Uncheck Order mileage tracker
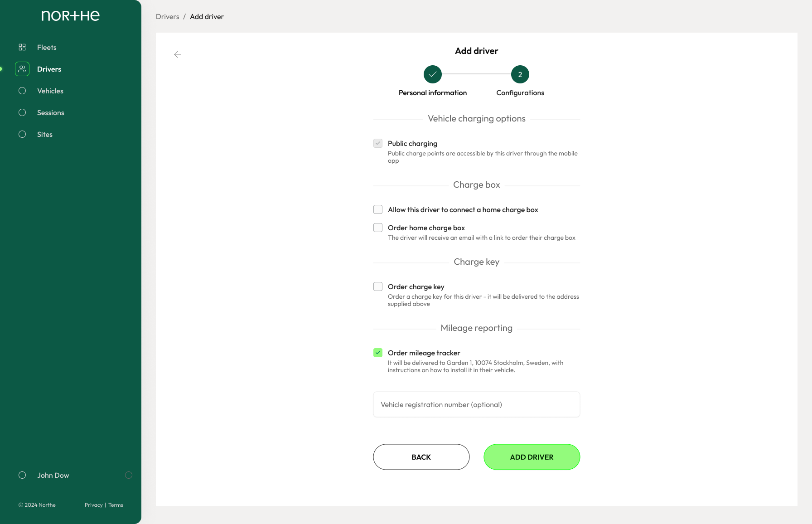812x524 pixels. click(x=378, y=353)
